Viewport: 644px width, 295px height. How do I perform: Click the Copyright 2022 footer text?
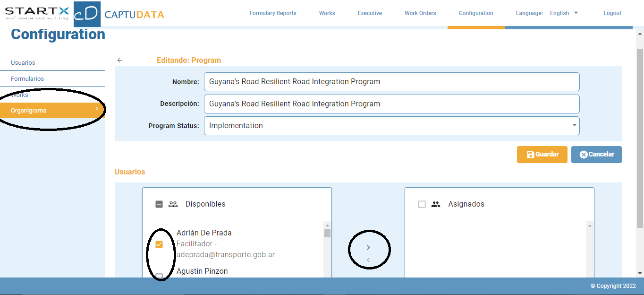tap(613, 286)
